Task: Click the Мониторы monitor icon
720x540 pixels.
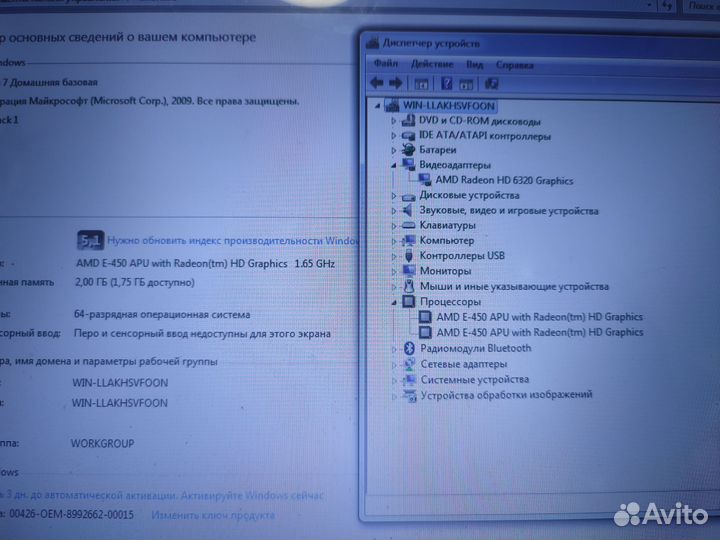Action: [x=409, y=270]
